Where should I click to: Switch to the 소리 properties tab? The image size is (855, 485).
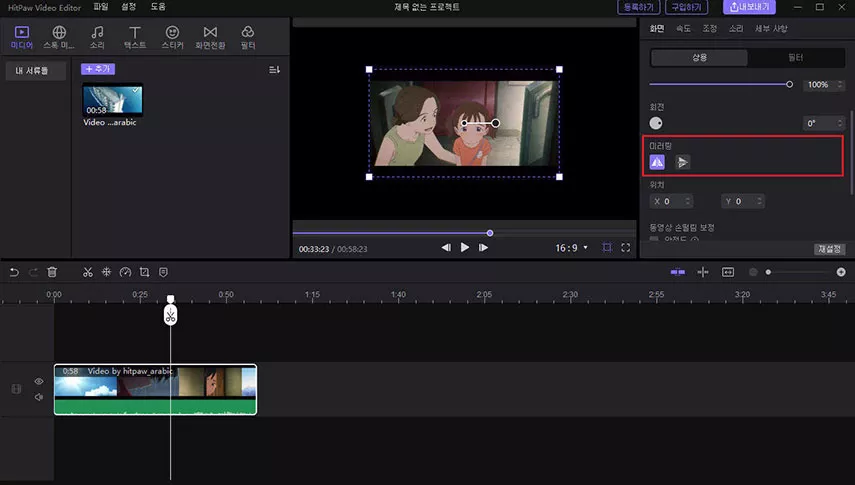pos(736,28)
